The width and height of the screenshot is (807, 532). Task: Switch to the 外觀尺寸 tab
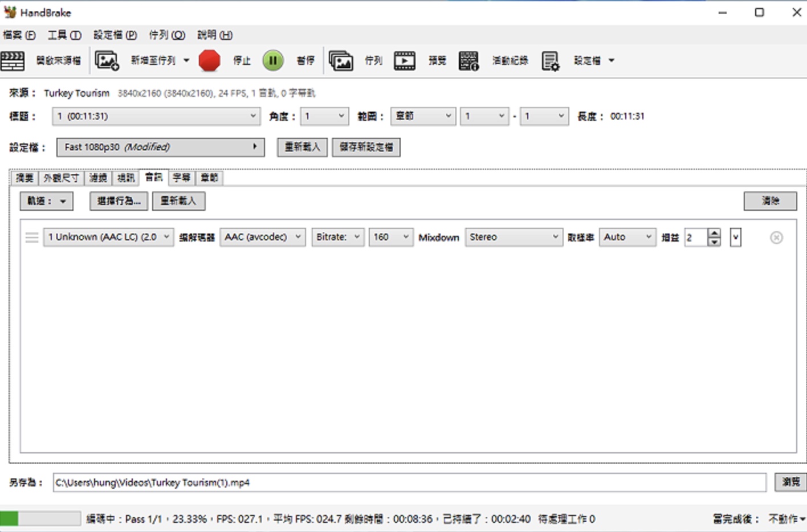(x=62, y=178)
